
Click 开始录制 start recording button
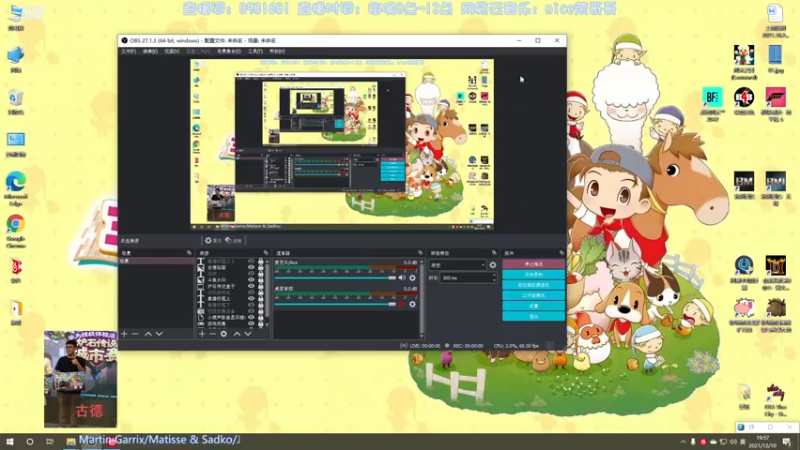pyautogui.click(x=534, y=274)
